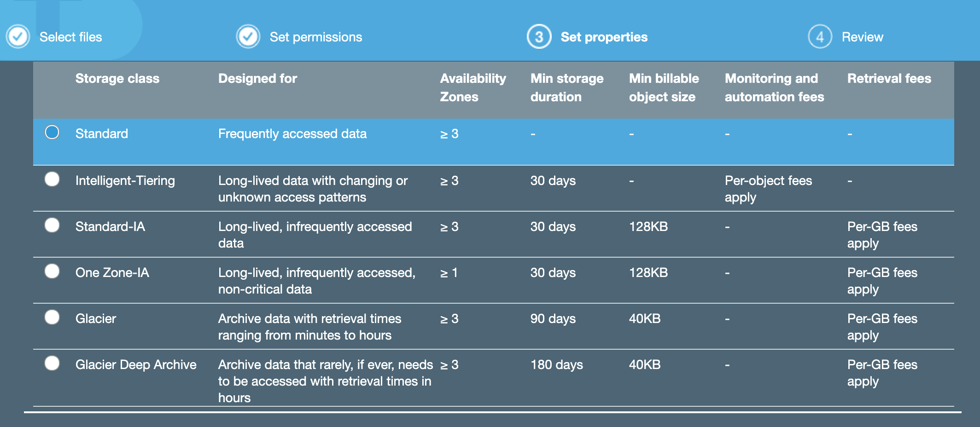The width and height of the screenshot is (980, 427).
Task: Enable the One Zone-IA storage class
Action: click(x=52, y=272)
